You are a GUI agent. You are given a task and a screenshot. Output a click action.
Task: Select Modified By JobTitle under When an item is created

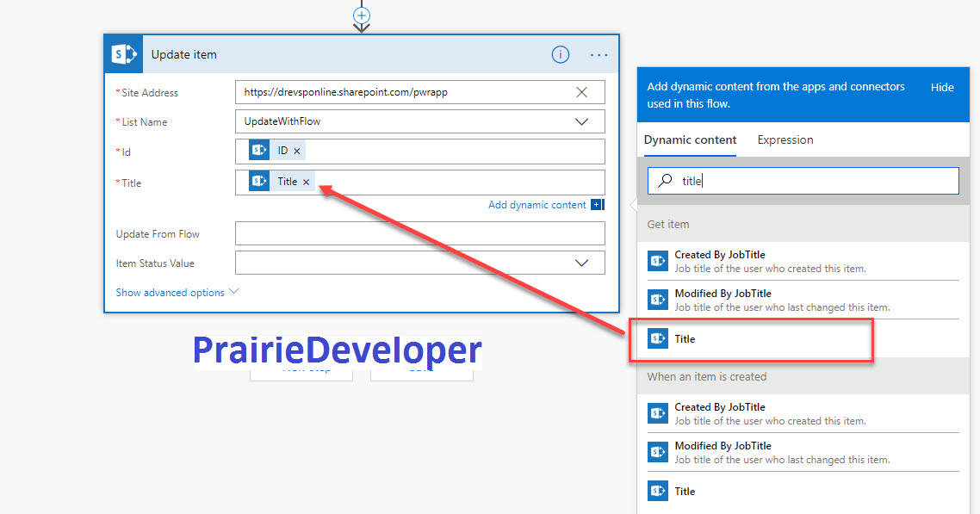pyautogui.click(x=803, y=452)
